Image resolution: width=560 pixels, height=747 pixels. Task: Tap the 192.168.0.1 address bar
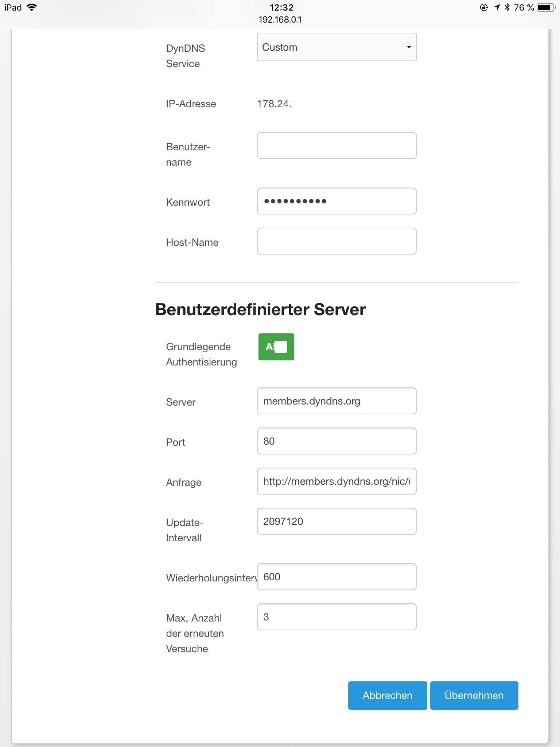pyautogui.click(x=280, y=20)
